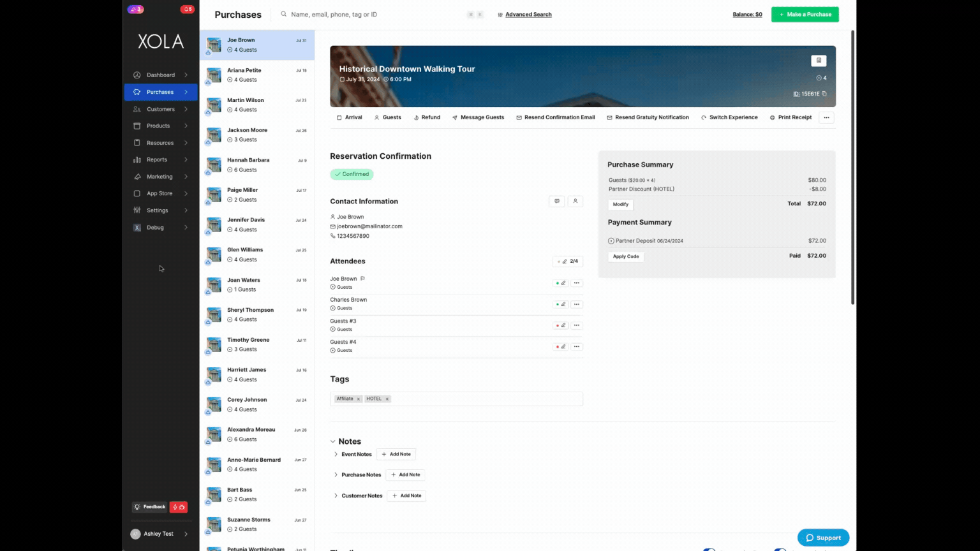Click the search magnifier icon

pyautogui.click(x=284, y=14)
